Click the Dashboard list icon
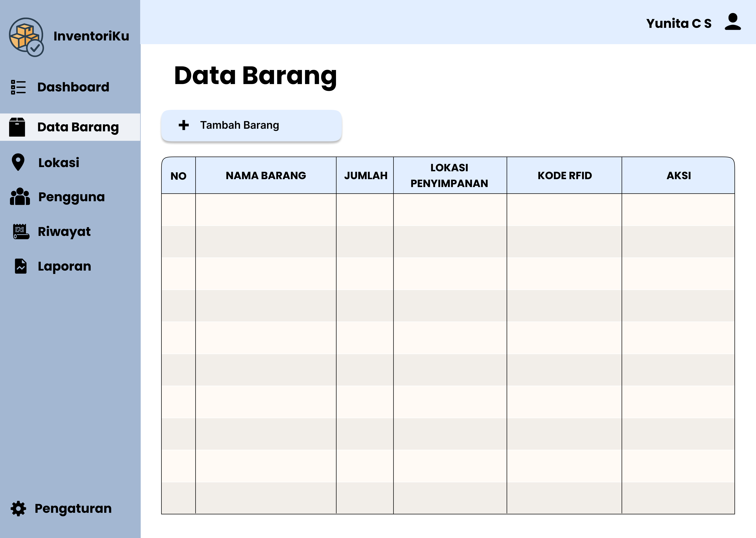 click(18, 87)
